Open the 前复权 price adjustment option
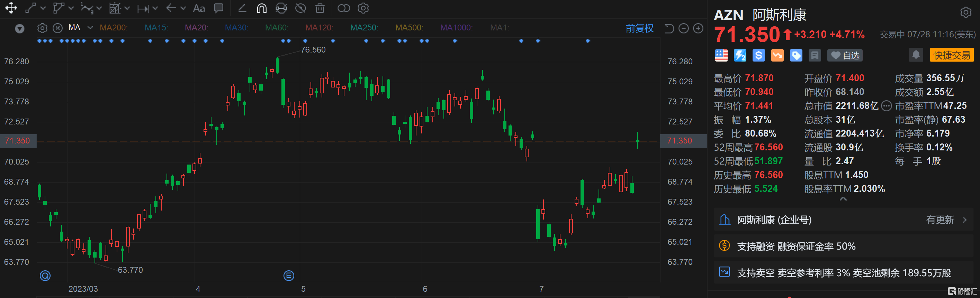 (x=639, y=28)
